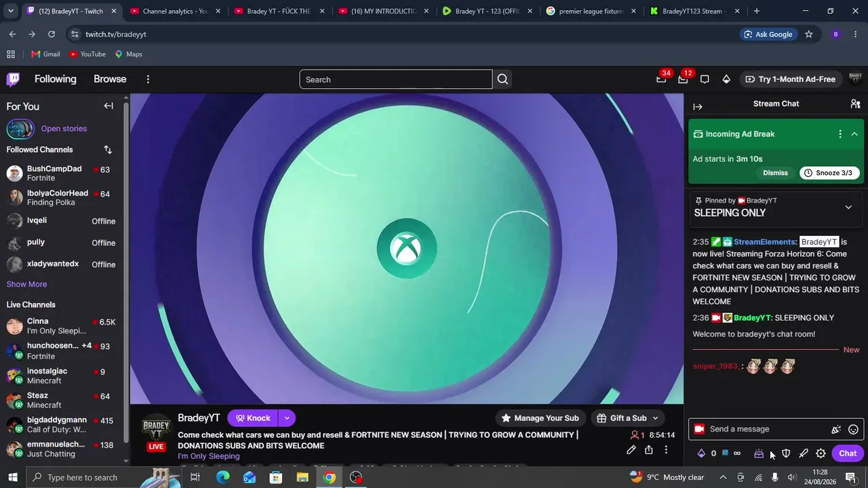868x488 pixels.
Task: Open the stream more options three dots
Action: click(x=667, y=450)
